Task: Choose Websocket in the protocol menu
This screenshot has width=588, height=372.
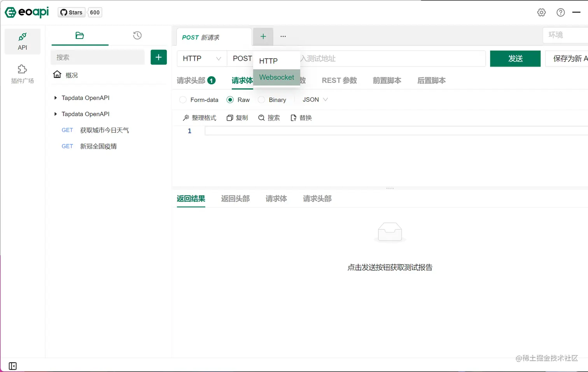Action: [276, 77]
